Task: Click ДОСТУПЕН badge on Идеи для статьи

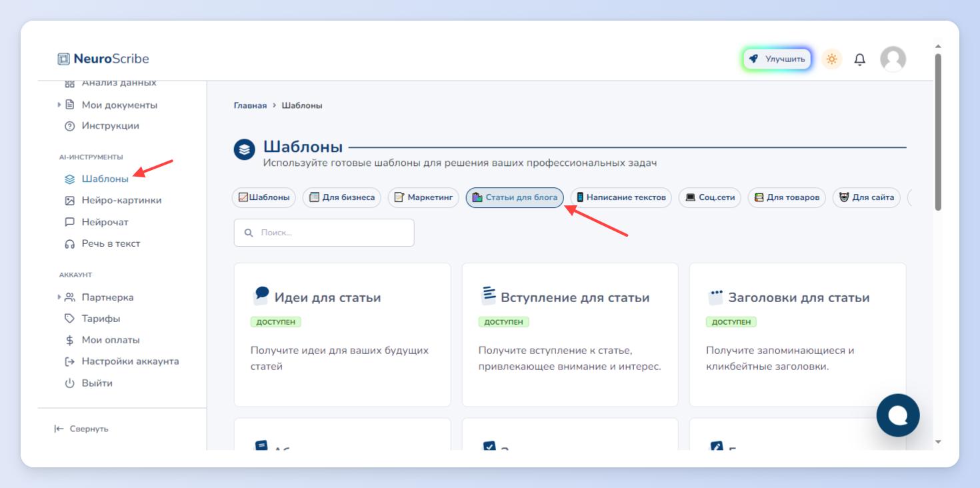Action: (x=276, y=322)
